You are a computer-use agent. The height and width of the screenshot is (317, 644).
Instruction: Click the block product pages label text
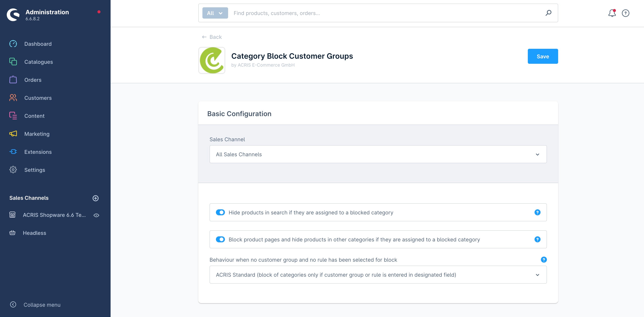(354, 240)
